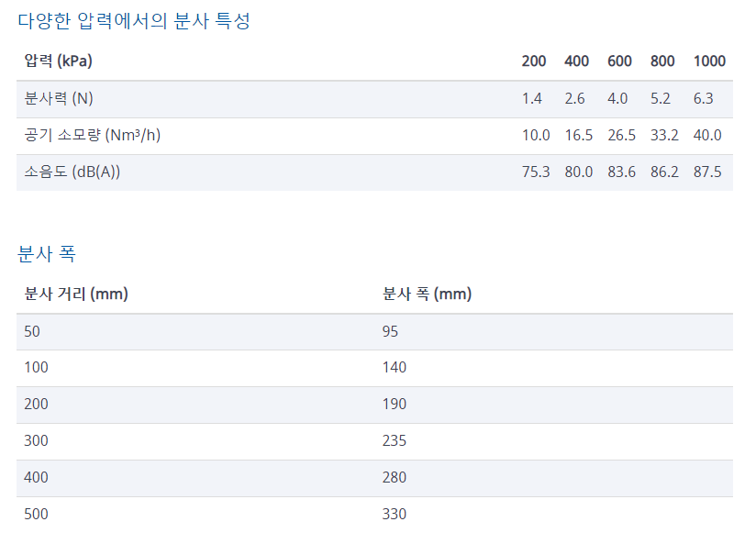
Task: Click the '분사력 (N)' row label
Action: pyautogui.click(x=59, y=99)
